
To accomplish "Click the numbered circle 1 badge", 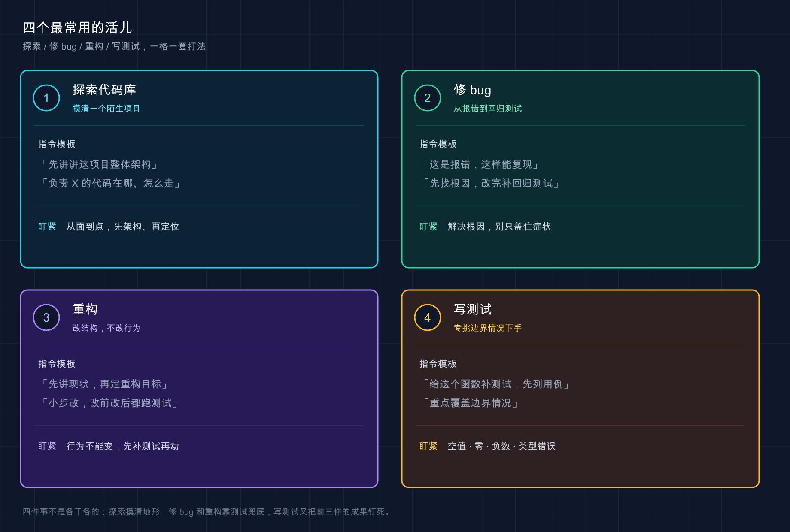I will coord(46,98).
